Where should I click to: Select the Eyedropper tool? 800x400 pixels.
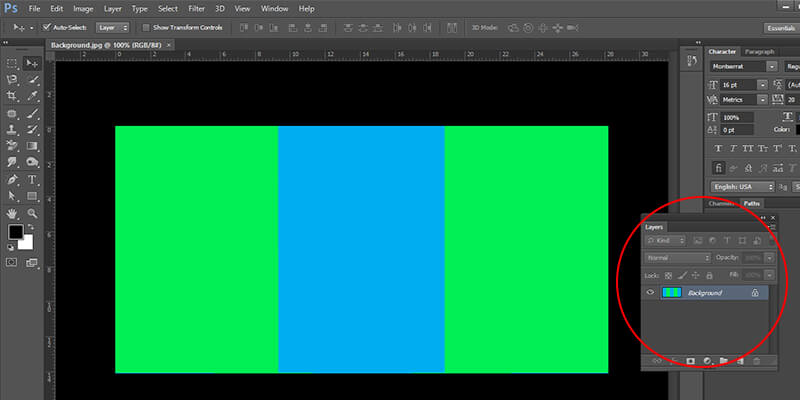pyautogui.click(x=32, y=96)
